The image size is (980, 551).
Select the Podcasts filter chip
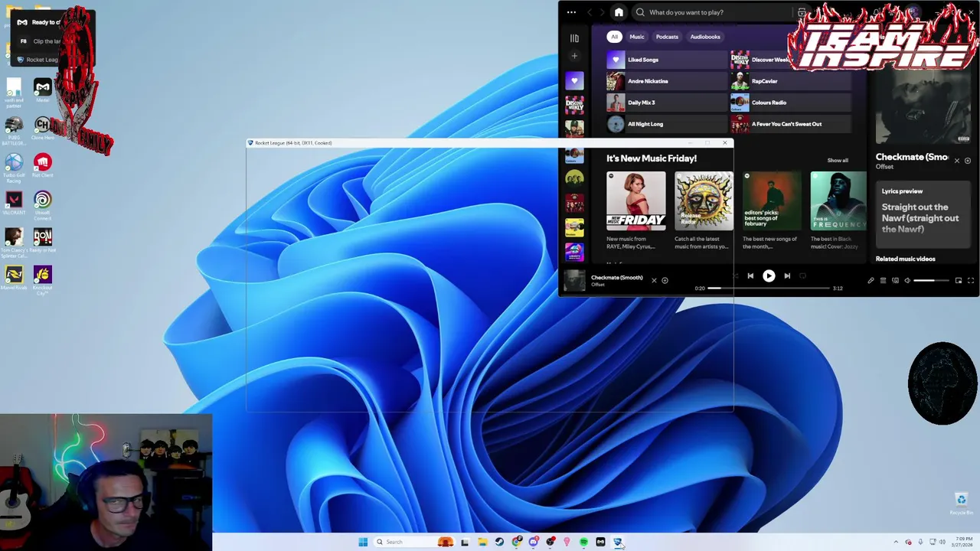click(x=667, y=37)
